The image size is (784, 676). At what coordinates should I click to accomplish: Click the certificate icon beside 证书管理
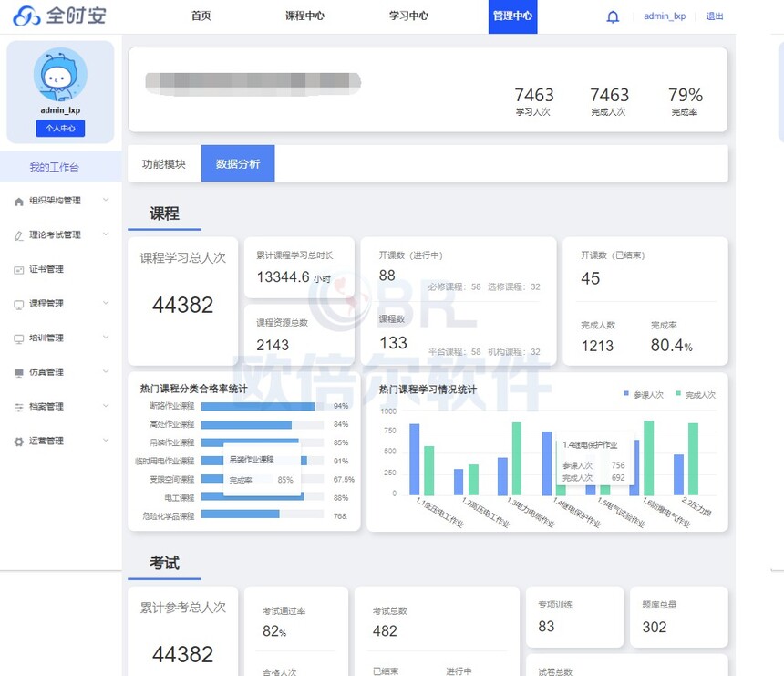point(19,270)
